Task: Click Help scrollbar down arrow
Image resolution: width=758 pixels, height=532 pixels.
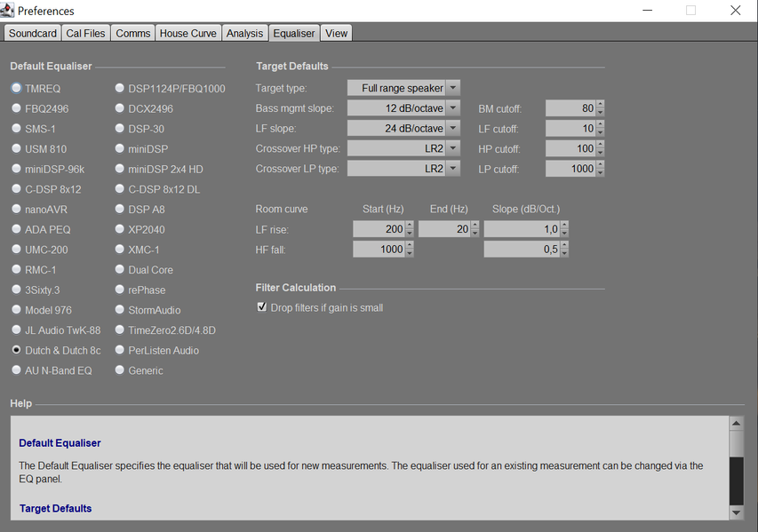Action: coord(737,512)
